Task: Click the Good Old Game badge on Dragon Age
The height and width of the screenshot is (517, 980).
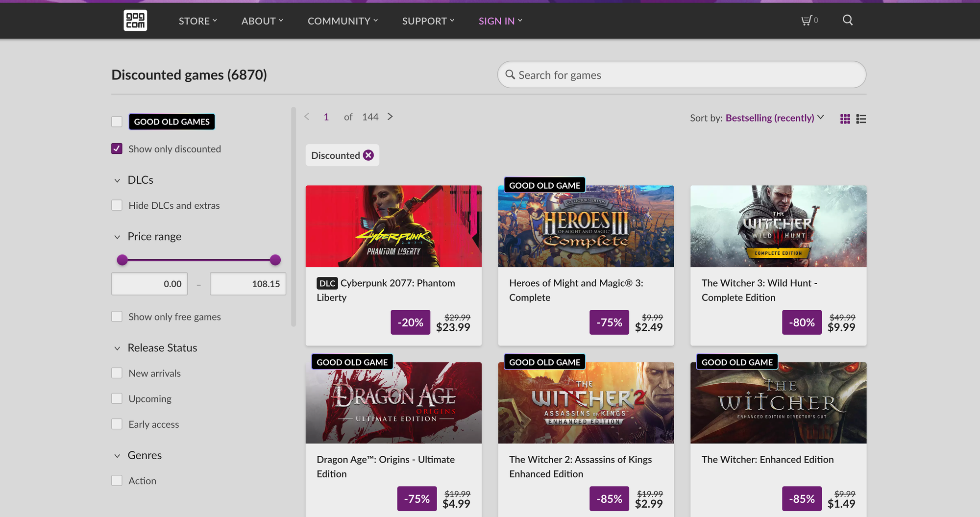Action: pos(352,362)
